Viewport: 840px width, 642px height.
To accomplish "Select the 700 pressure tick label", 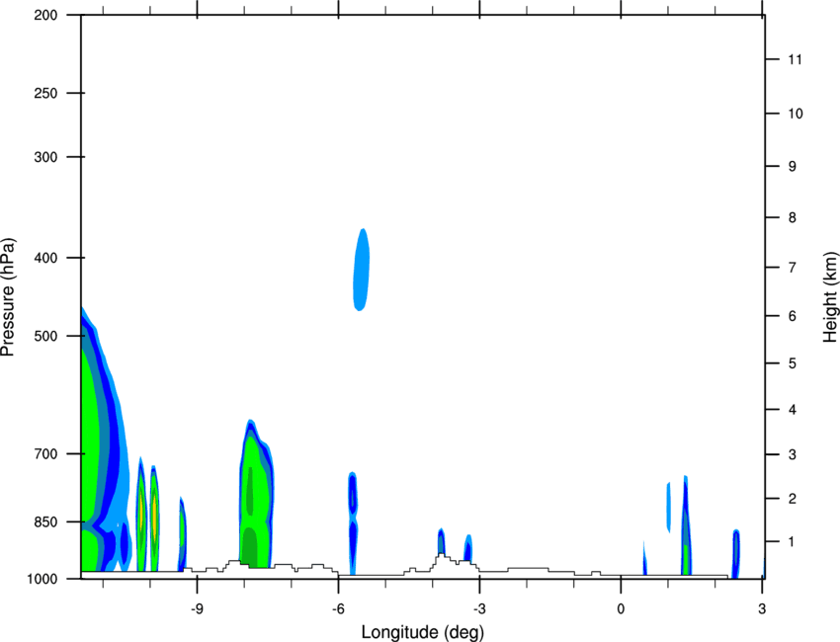I will [x=45, y=454].
